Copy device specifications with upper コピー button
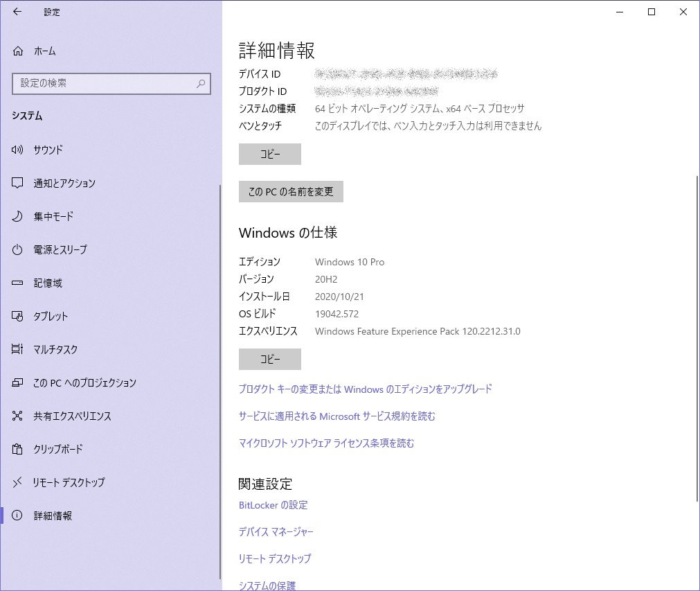This screenshot has height=591, width=700. click(269, 154)
